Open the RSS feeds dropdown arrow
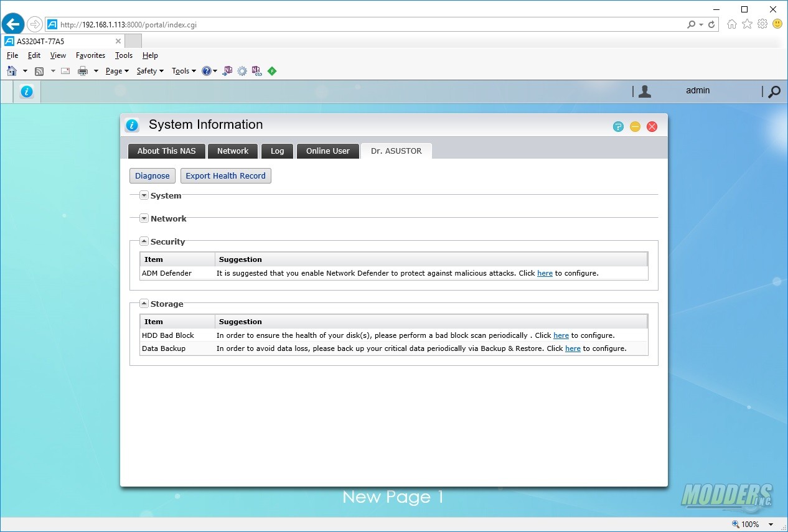788x532 pixels. coord(53,71)
